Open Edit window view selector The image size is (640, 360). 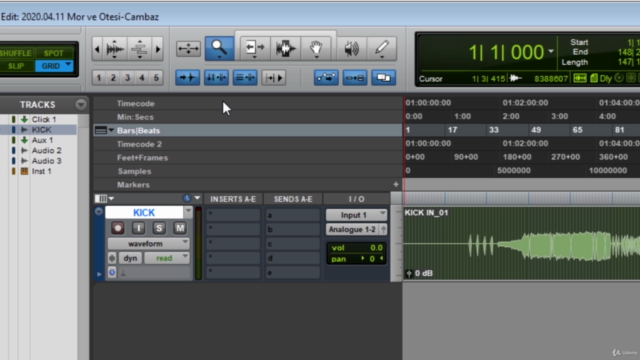click(x=104, y=199)
